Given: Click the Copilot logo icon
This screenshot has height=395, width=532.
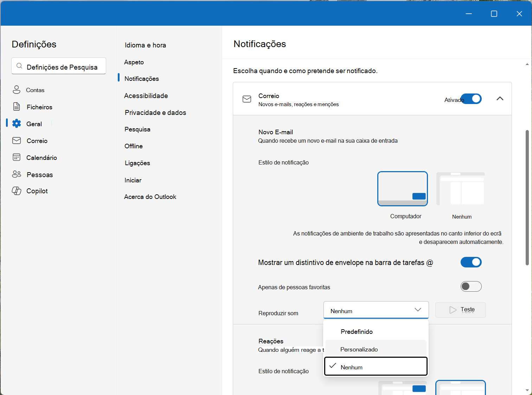Looking at the screenshot, I should point(17,191).
